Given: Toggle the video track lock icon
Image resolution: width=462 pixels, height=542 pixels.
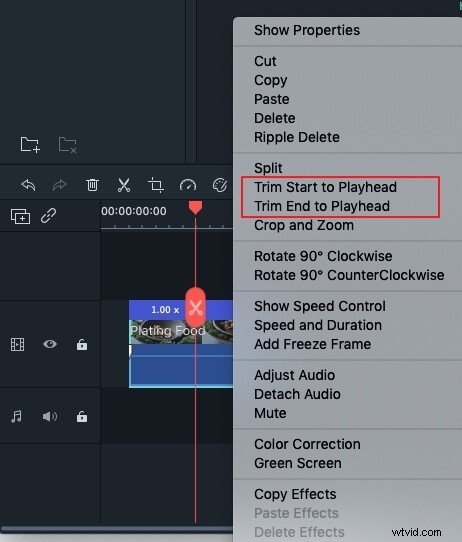Looking at the screenshot, I should pyautogui.click(x=82, y=344).
